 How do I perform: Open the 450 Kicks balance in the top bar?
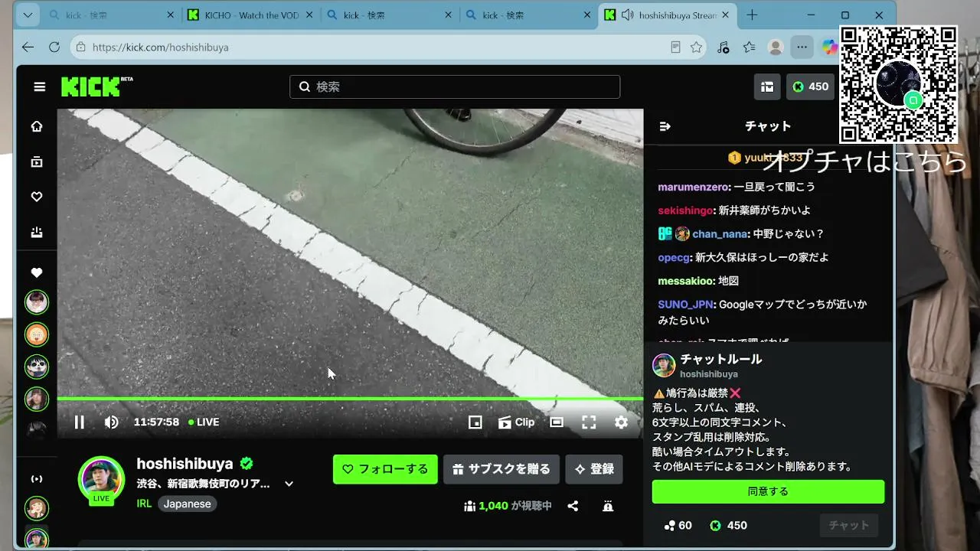pos(811,86)
